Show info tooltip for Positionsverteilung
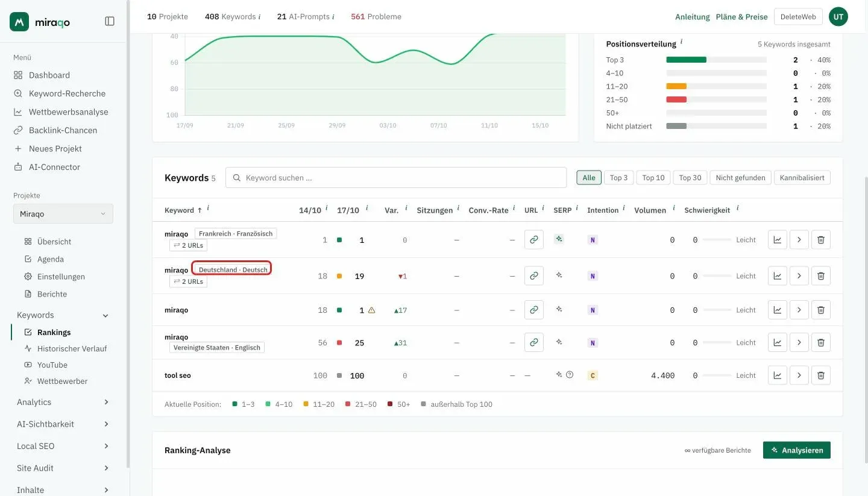 tap(681, 42)
